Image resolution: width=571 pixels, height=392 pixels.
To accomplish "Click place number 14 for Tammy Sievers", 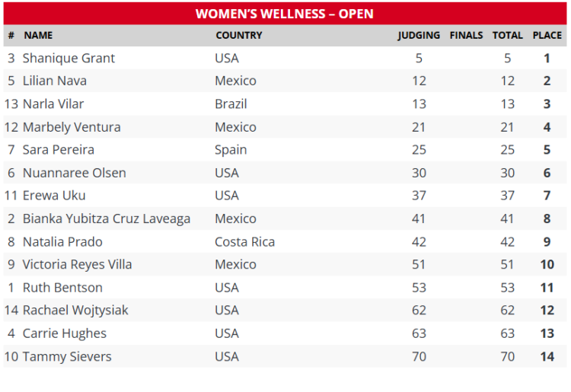I will 547,356.
